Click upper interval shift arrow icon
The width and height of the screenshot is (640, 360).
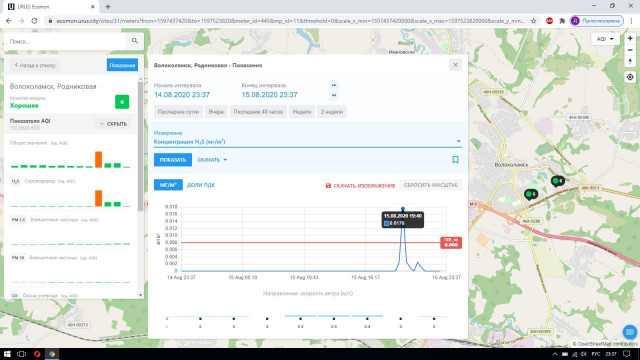point(334,85)
